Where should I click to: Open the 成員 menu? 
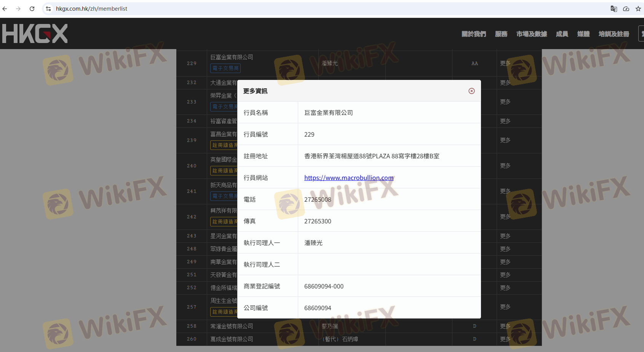coord(562,34)
